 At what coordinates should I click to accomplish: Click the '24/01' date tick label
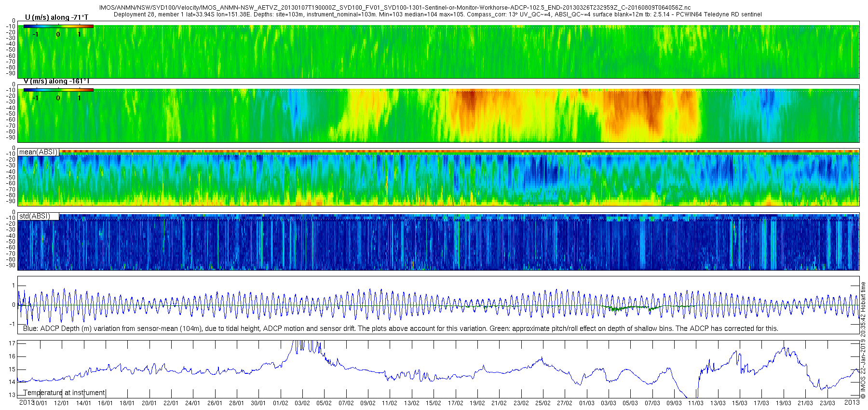click(x=192, y=403)
